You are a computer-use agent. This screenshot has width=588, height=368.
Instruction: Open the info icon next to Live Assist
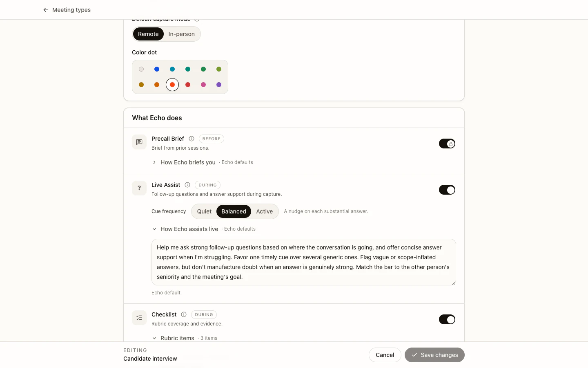pyautogui.click(x=187, y=185)
